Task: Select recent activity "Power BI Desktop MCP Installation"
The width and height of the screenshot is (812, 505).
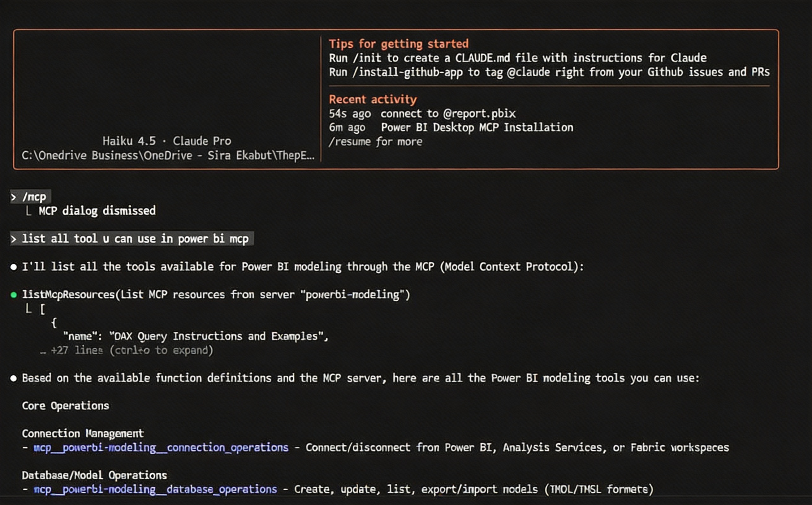Action: coord(477,127)
